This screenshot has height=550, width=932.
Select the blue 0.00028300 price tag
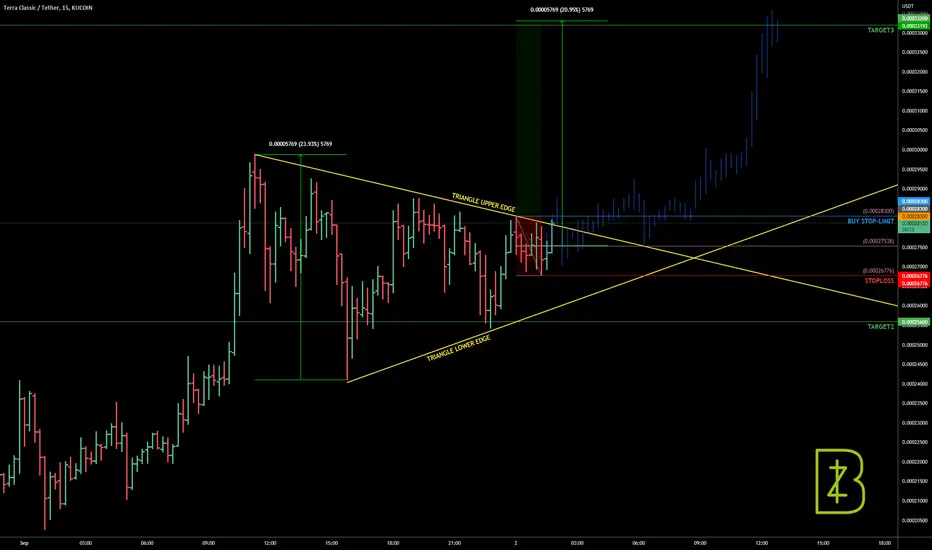pyautogui.click(x=914, y=202)
